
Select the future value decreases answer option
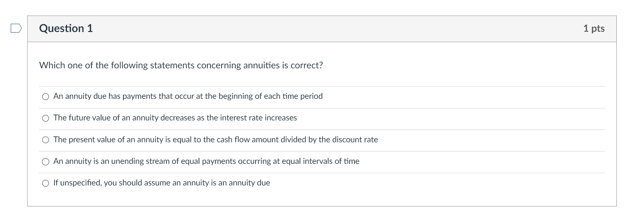tap(46, 118)
